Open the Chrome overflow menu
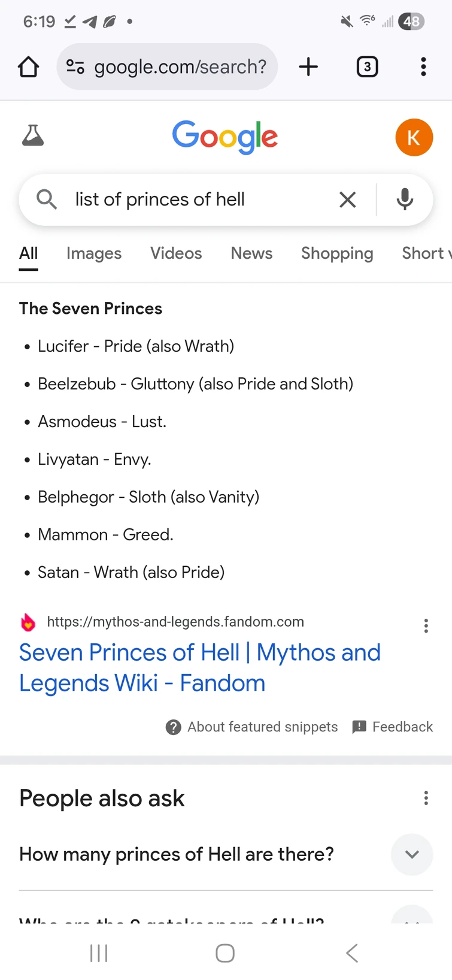 tap(423, 67)
